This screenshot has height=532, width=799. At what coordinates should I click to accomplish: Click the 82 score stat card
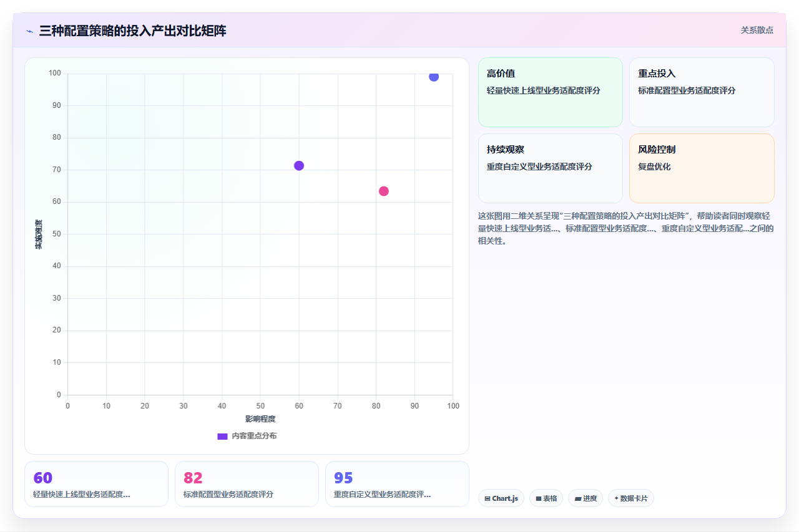247,484
